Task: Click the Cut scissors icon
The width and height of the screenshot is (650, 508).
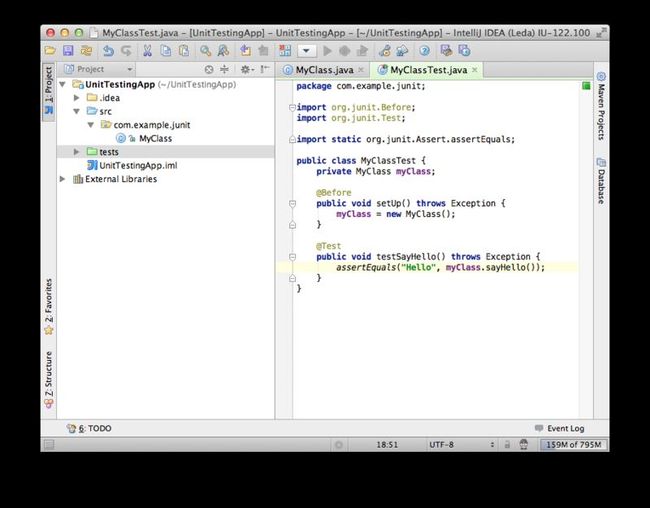Action: click(147, 51)
